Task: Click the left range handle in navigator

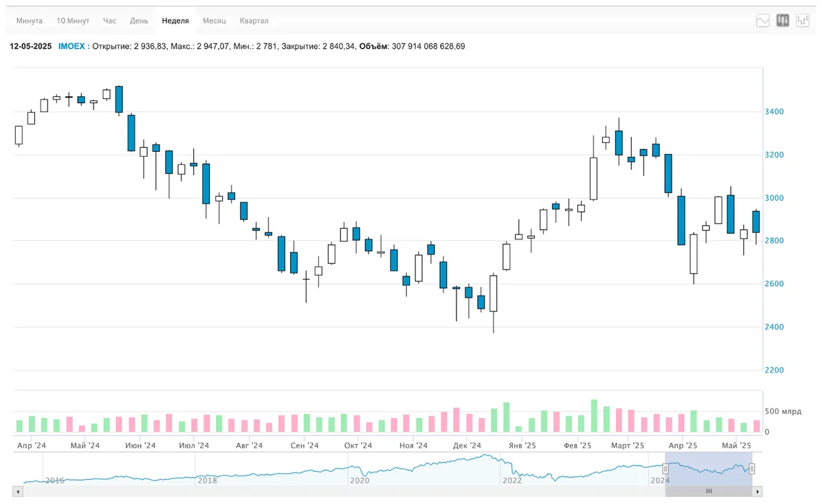Action: coord(665,469)
